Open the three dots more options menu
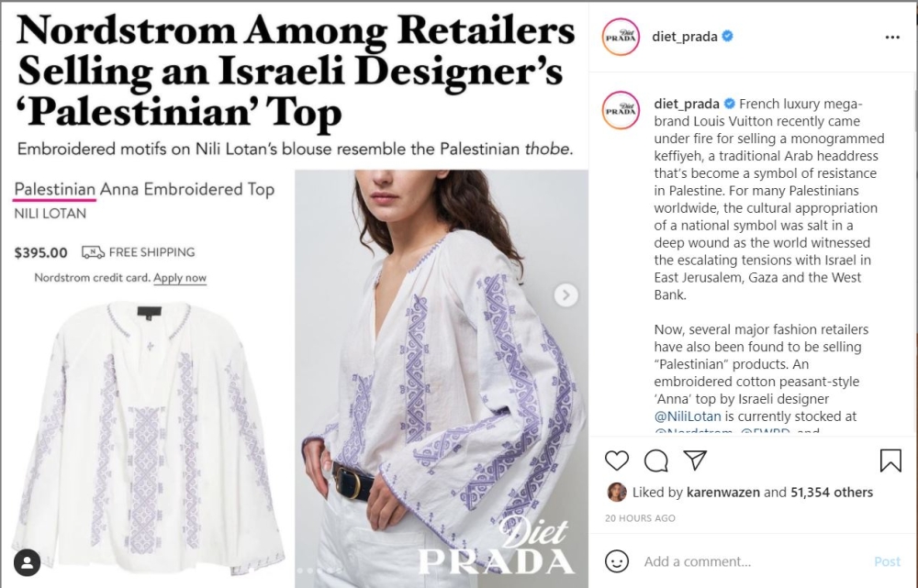This screenshot has width=918, height=588. 892,37
